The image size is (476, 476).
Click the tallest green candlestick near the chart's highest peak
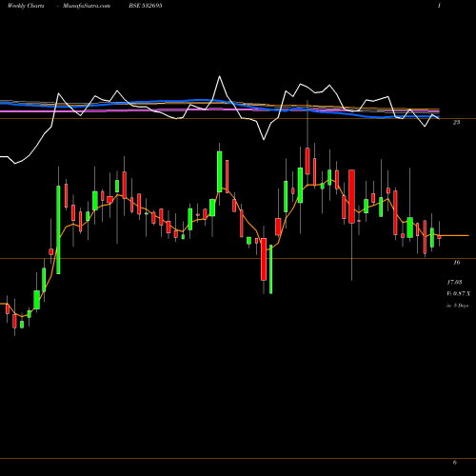220,171
